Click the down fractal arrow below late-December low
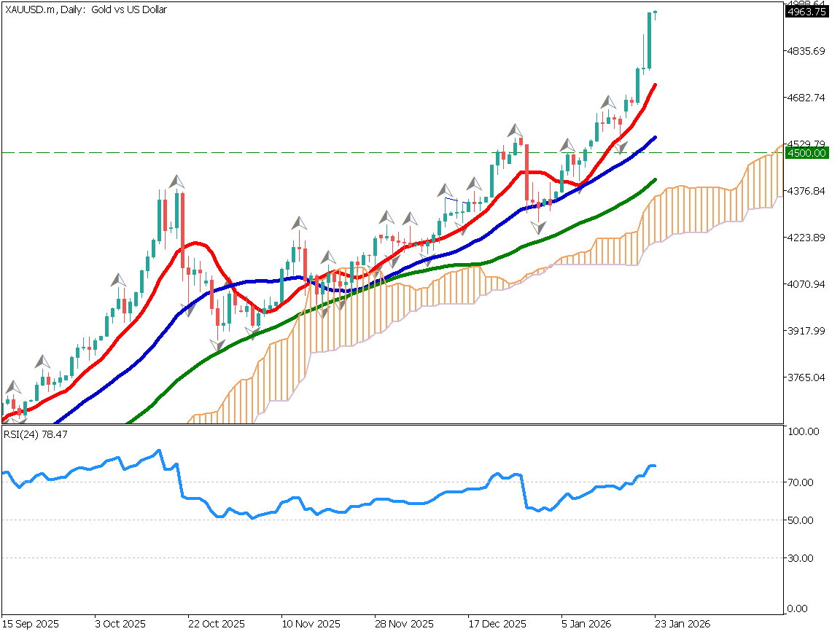Image resolution: width=840 pixels, height=634 pixels. (538, 227)
